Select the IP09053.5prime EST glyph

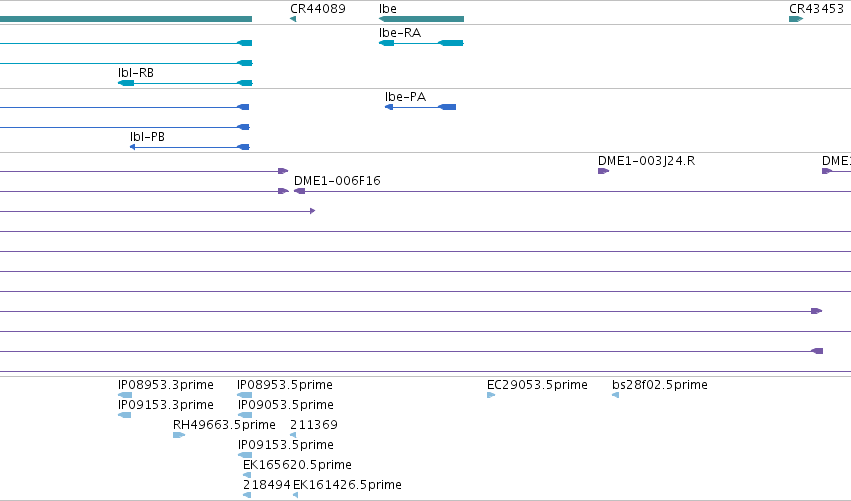pos(245,415)
